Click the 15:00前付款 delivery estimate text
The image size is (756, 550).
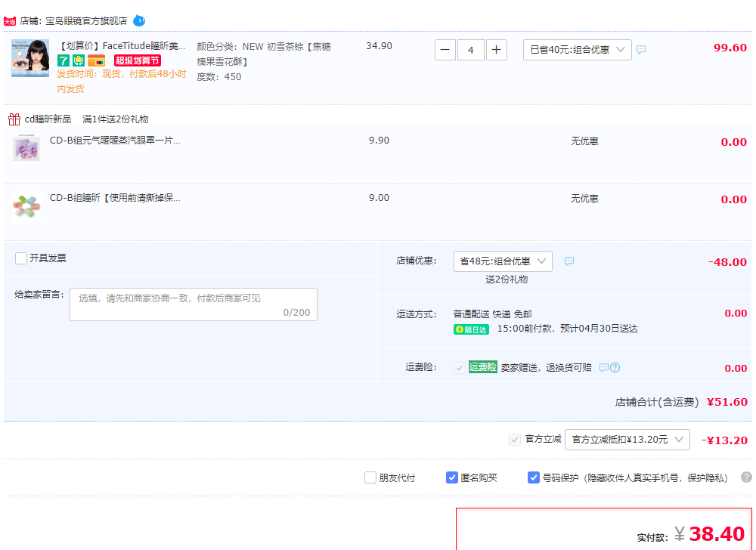[568, 329]
